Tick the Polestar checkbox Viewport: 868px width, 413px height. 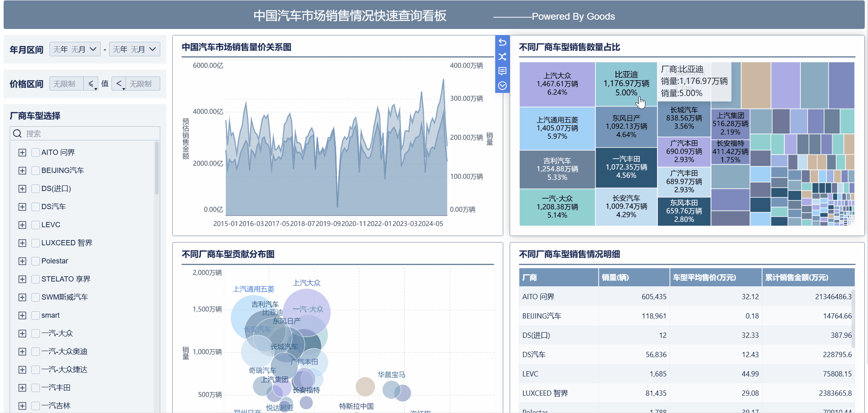point(35,261)
